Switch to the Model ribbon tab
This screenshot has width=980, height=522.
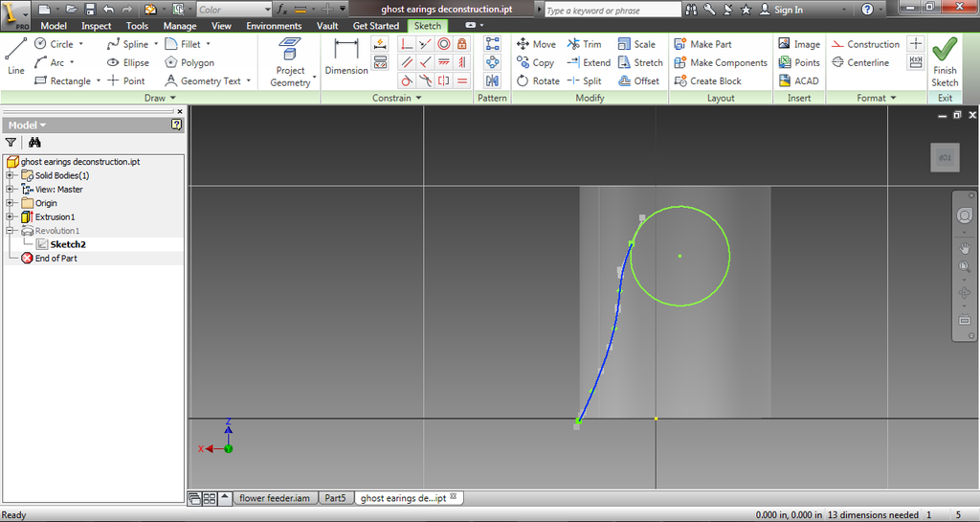tap(54, 26)
